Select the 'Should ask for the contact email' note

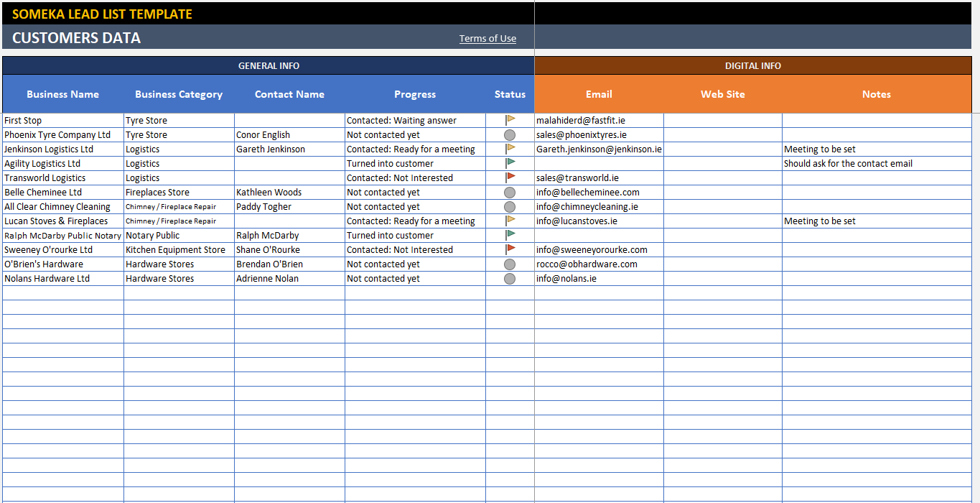pyautogui.click(x=848, y=164)
